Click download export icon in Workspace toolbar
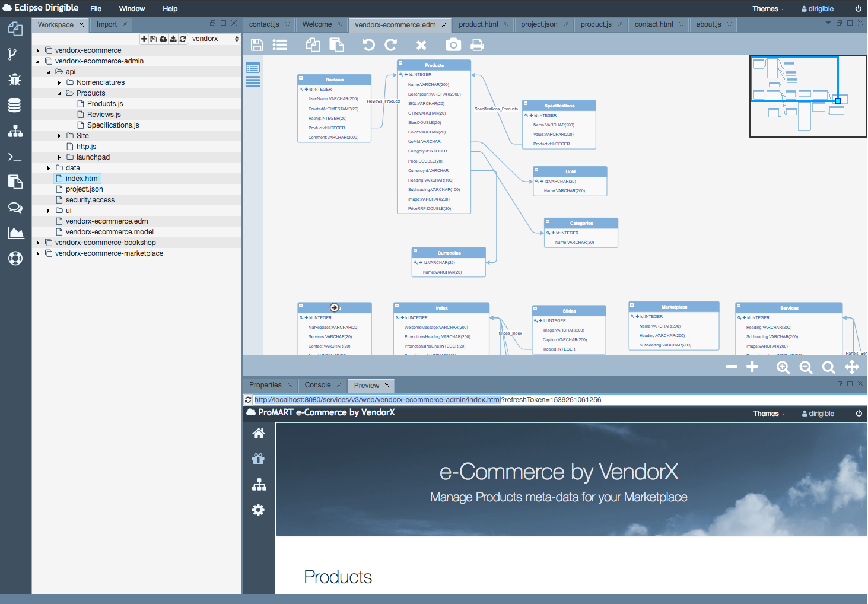The image size is (868, 604). [x=173, y=39]
